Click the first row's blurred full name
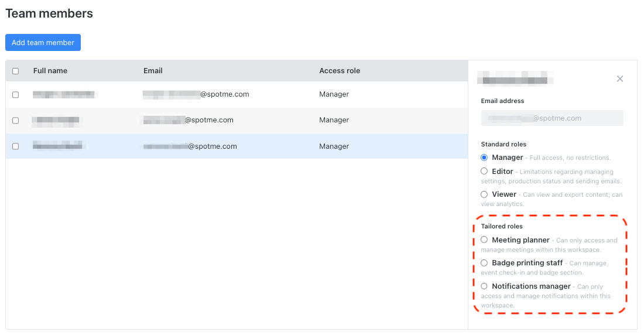The image size is (644, 335). (64, 94)
